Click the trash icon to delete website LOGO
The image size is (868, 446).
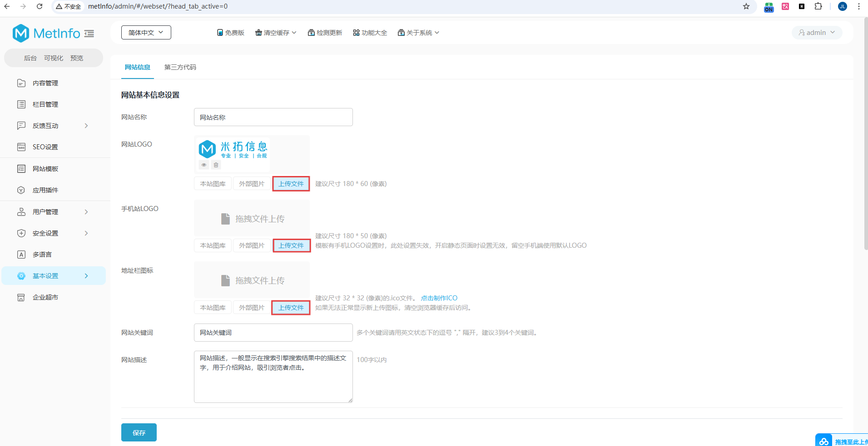tap(216, 165)
